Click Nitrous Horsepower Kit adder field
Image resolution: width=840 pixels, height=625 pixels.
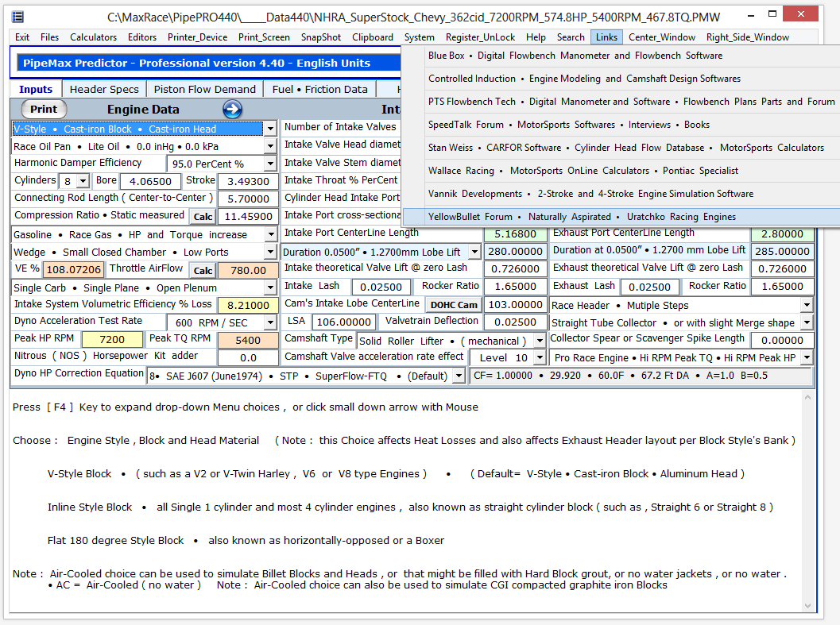(x=248, y=357)
